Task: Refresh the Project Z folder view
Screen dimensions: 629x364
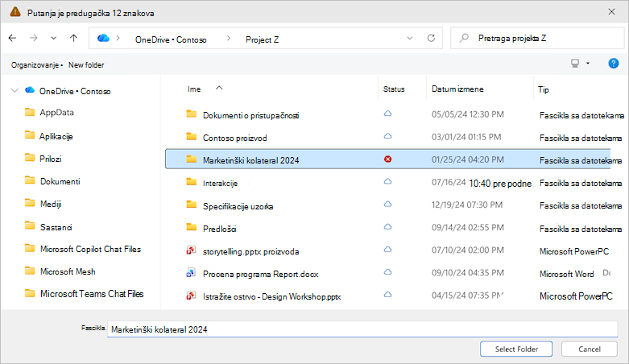Action: (431, 38)
